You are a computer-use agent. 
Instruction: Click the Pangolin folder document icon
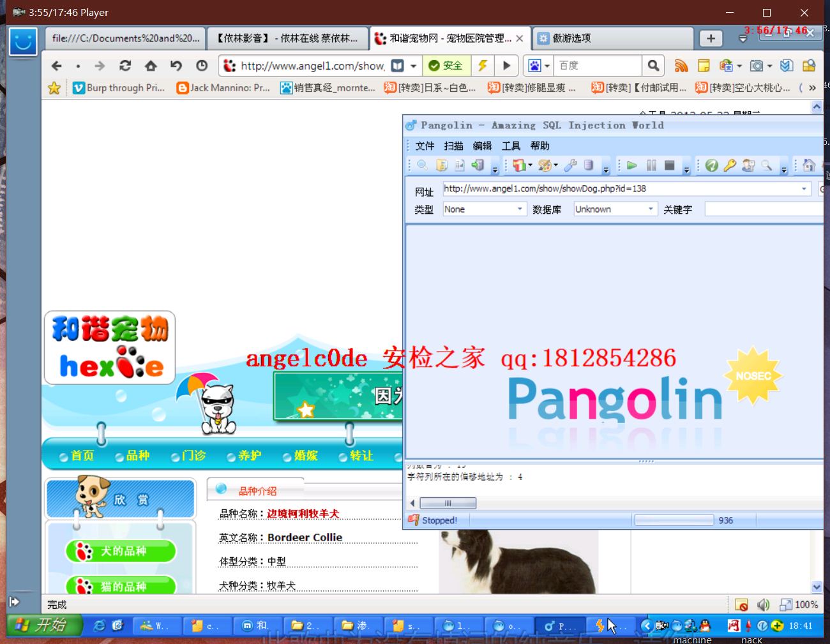441,165
